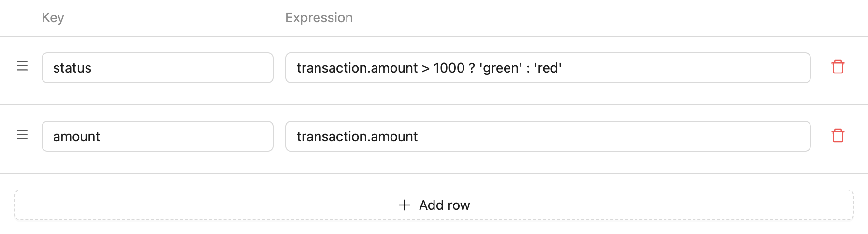Place cursor on 'red' in status expression
Viewport: 868px width, 234px height.
pyautogui.click(x=548, y=68)
